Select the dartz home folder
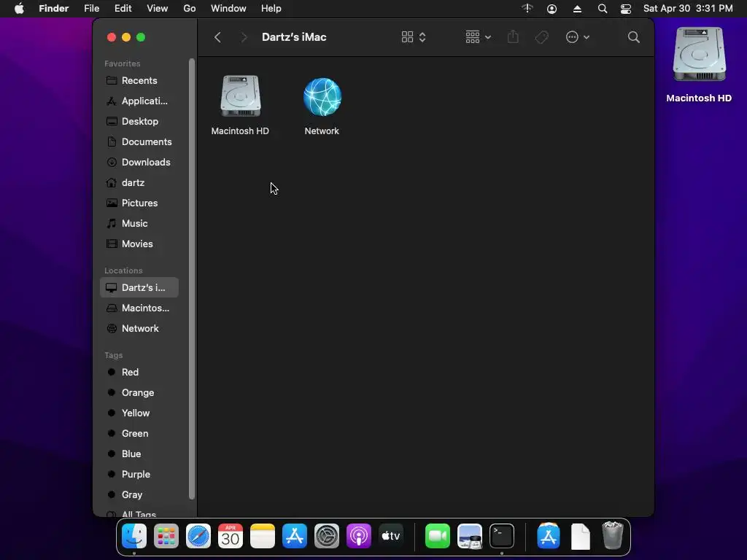747x560 pixels. click(139, 183)
